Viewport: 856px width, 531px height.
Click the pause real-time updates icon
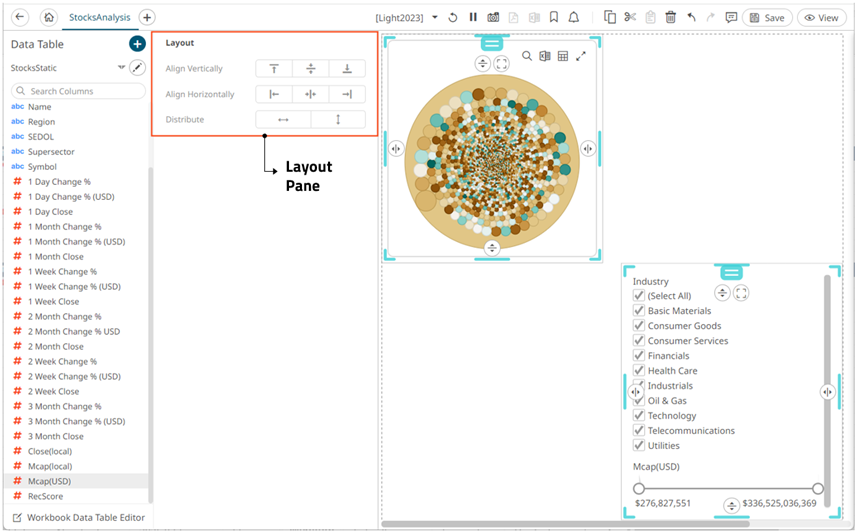coord(473,18)
